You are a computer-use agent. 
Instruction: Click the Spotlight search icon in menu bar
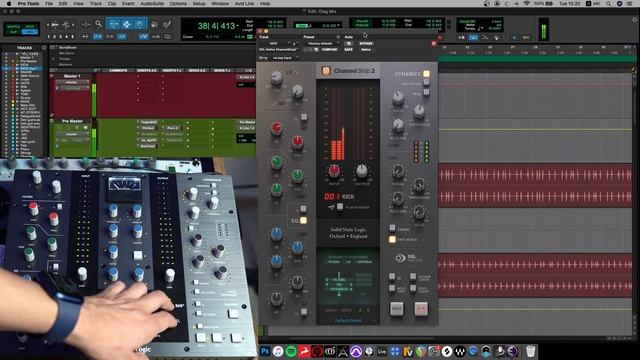click(609, 3)
